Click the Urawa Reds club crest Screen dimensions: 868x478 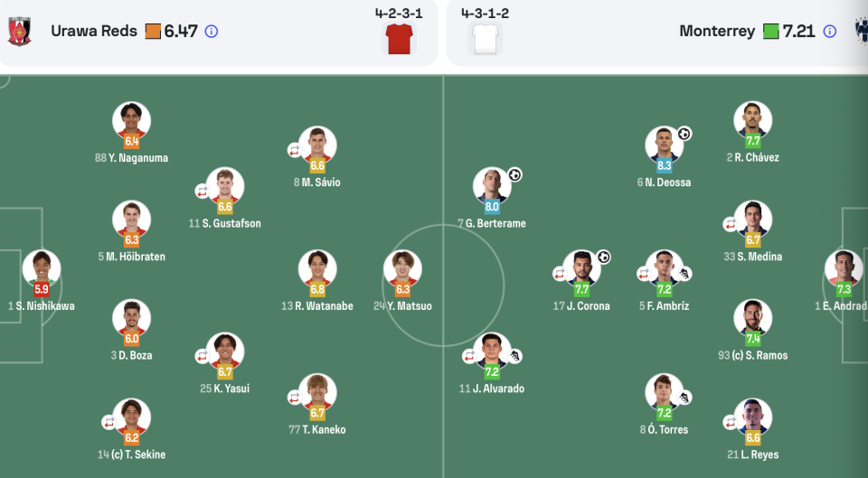click(x=19, y=31)
